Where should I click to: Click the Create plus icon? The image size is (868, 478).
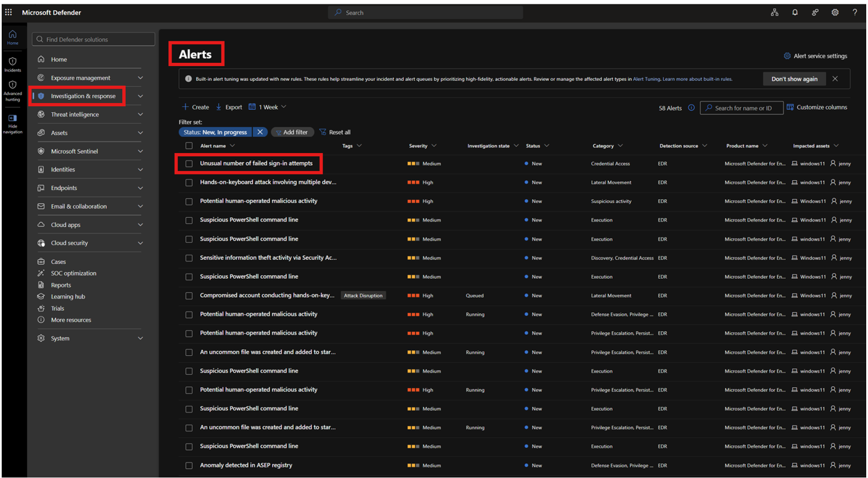point(185,107)
